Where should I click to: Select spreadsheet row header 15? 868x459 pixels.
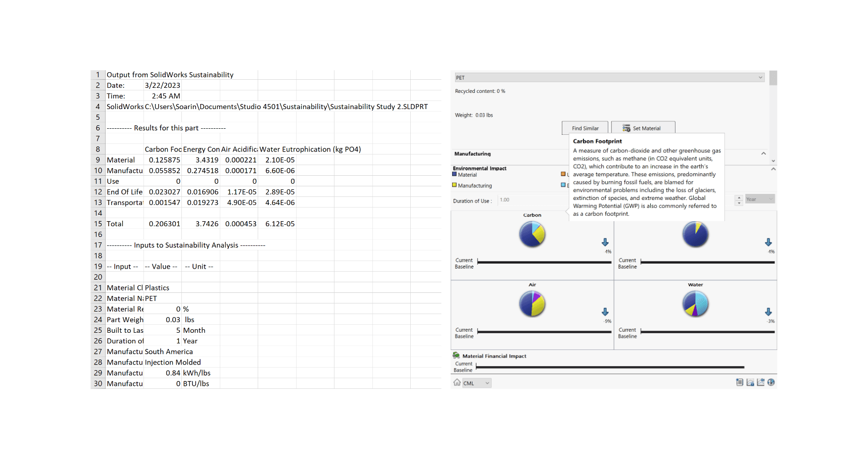click(x=98, y=224)
